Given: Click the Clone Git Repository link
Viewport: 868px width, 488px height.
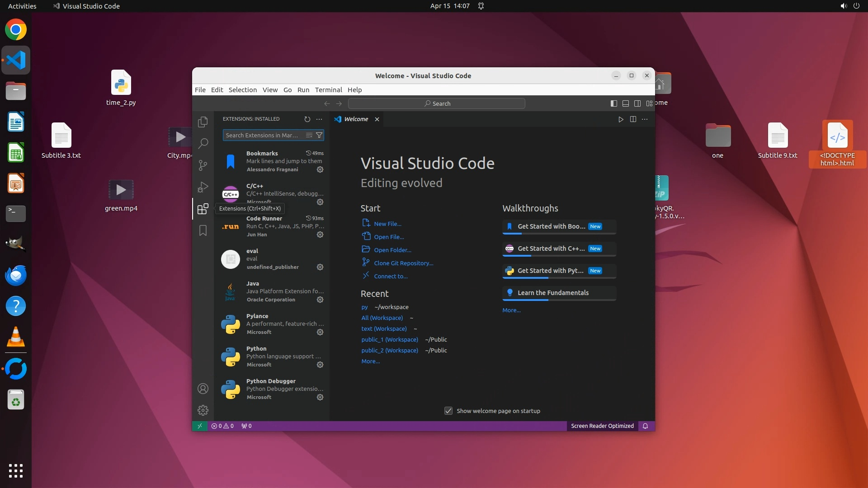Looking at the screenshot, I should point(403,263).
